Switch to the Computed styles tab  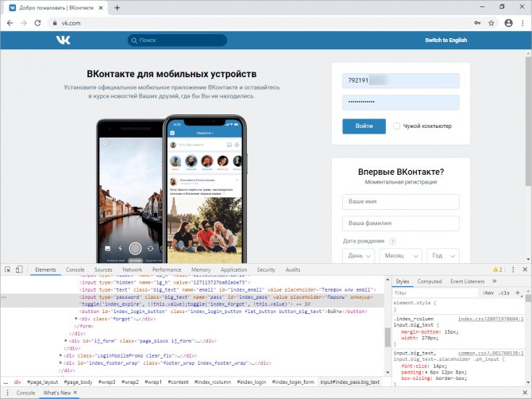click(430, 281)
